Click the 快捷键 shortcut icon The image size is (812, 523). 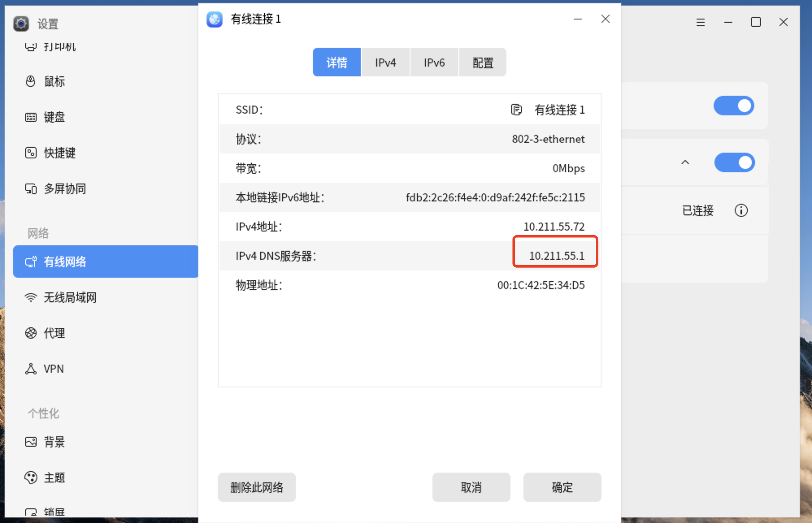click(x=30, y=153)
